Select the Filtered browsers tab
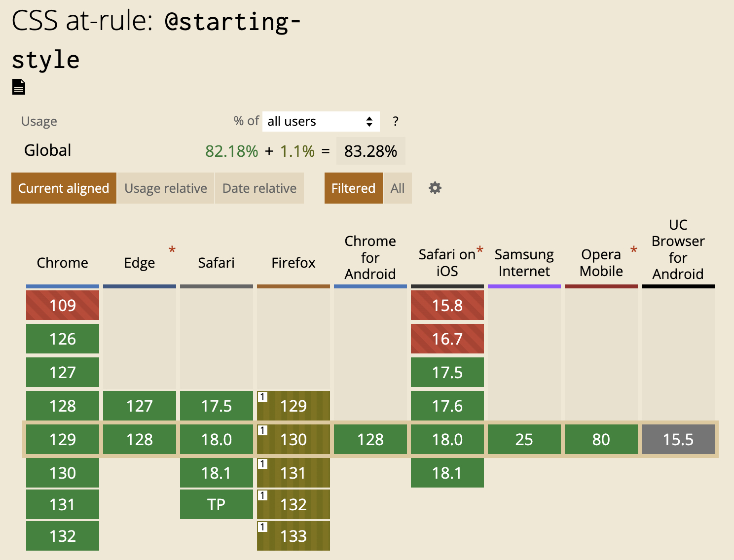This screenshot has height=560, width=734. pos(353,188)
